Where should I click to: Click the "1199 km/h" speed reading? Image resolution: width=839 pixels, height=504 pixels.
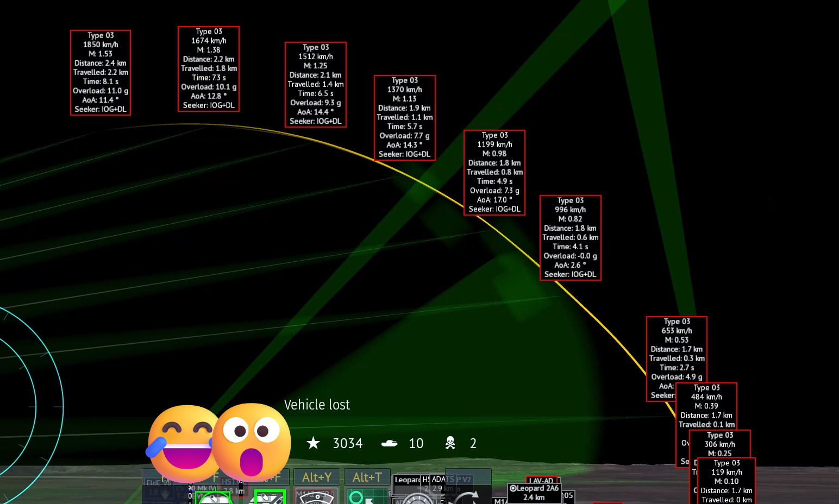[x=494, y=144]
